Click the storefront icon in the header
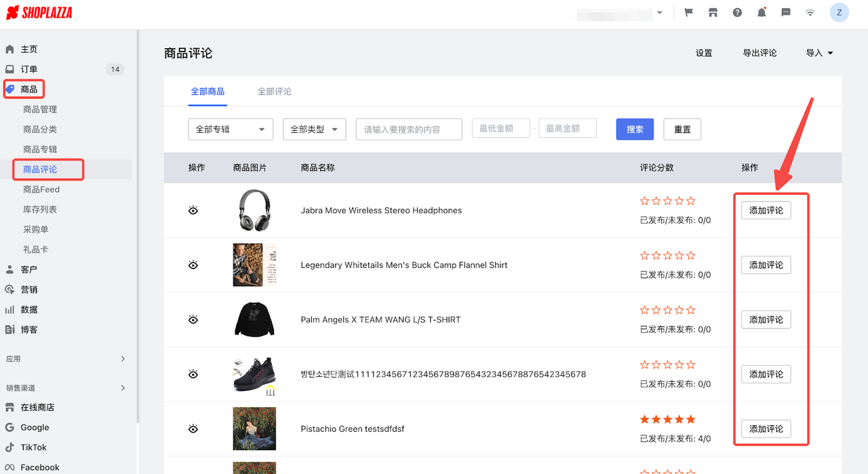868x474 pixels. 713,12
